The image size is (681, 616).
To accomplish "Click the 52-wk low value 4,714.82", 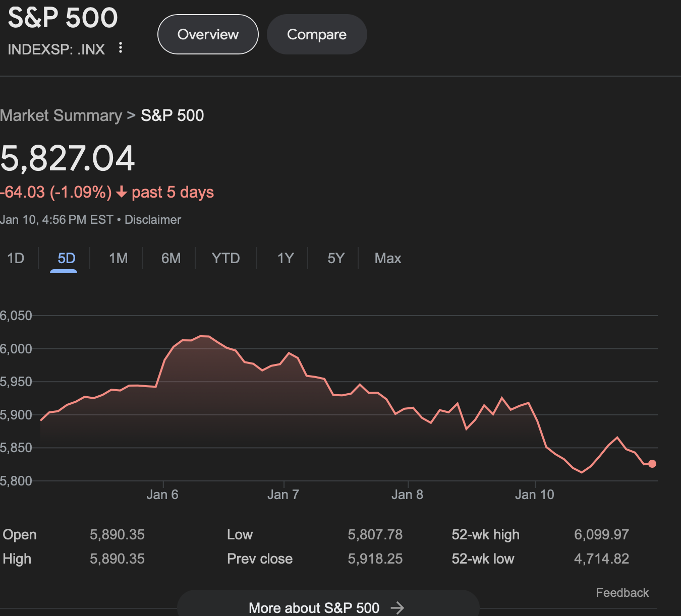I will [601, 559].
